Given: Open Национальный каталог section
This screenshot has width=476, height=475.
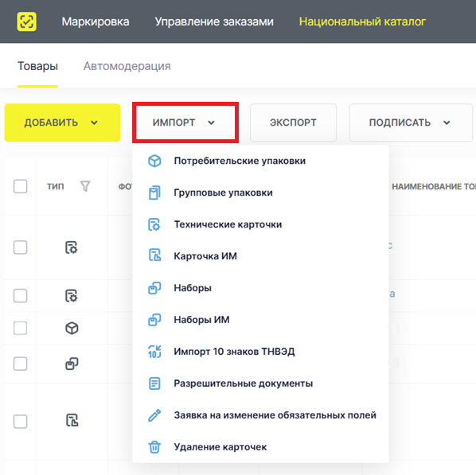Looking at the screenshot, I should point(362,21).
